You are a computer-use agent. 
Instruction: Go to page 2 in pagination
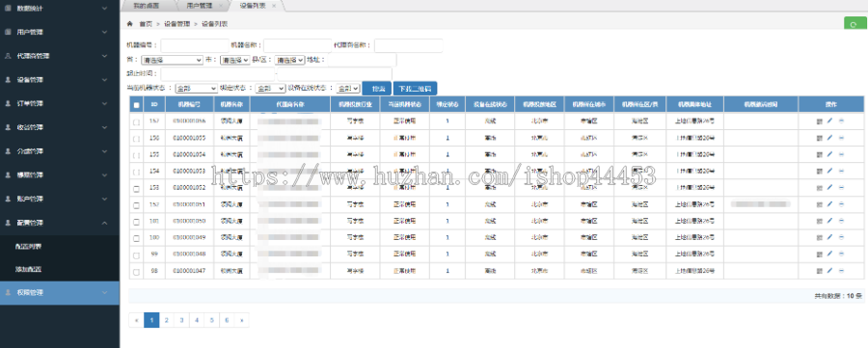click(x=167, y=319)
